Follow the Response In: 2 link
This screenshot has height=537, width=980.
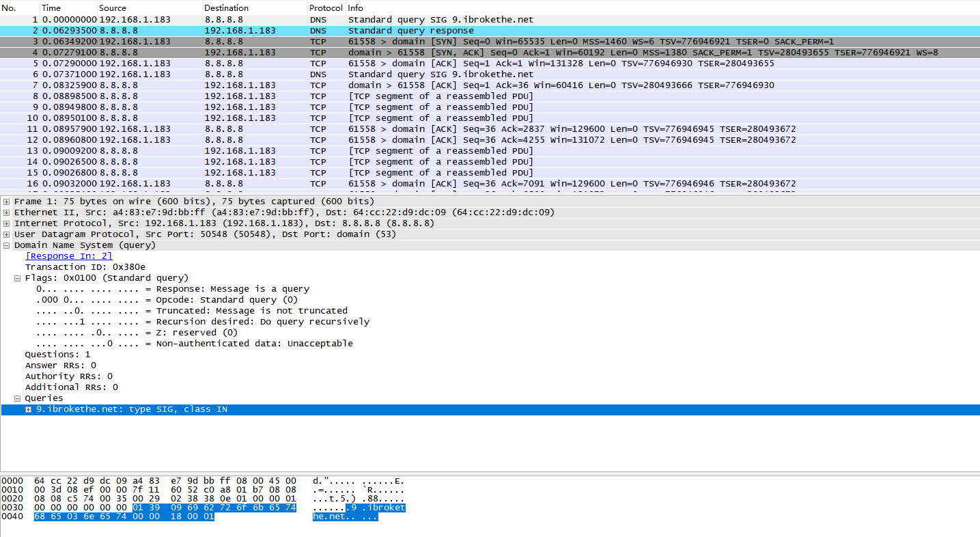[68, 256]
